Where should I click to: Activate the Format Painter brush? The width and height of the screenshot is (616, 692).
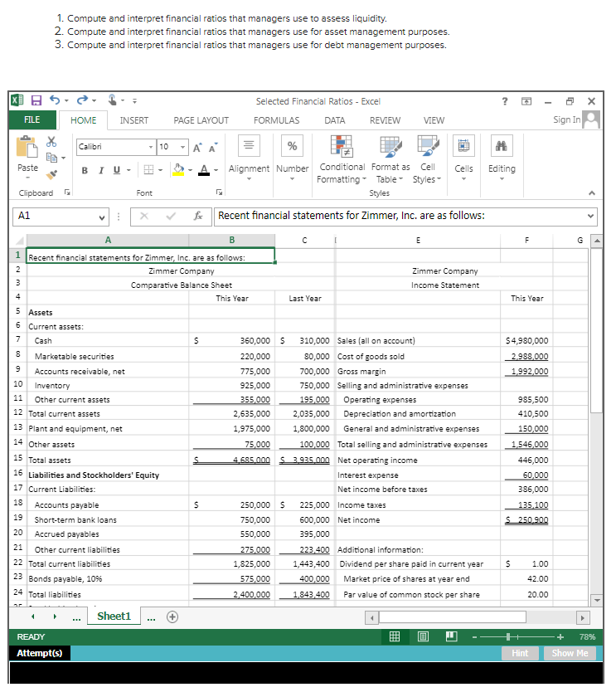pyautogui.click(x=51, y=175)
